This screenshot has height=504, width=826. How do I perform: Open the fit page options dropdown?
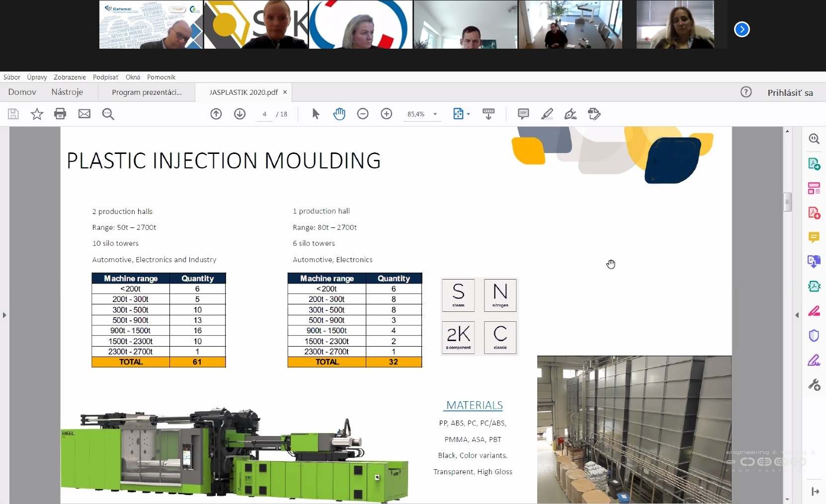pos(468,114)
